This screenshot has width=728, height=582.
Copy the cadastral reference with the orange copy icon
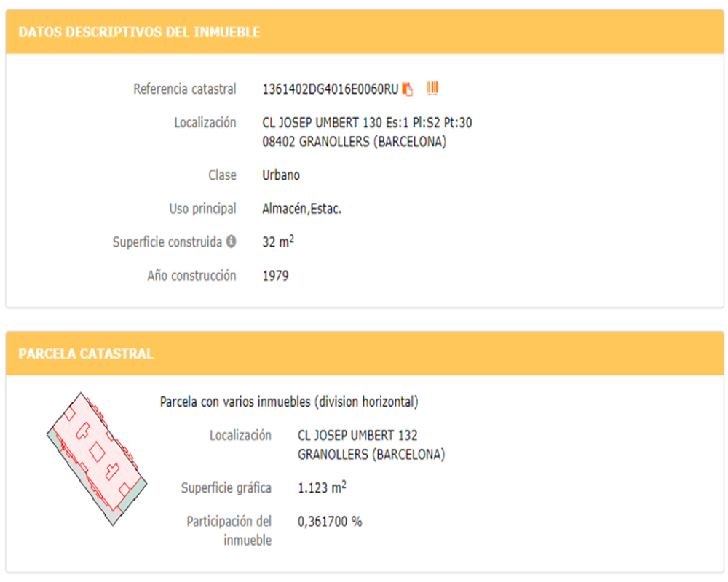click(x=407, y=89)
